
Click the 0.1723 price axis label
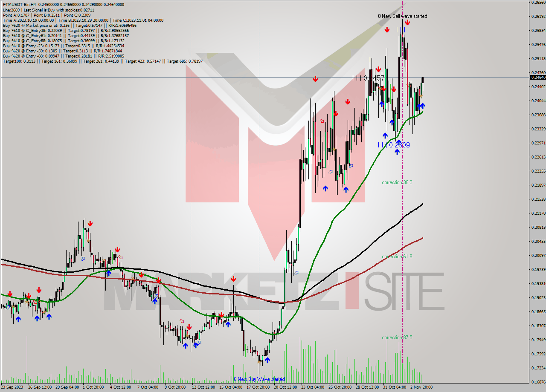point(538,368)
